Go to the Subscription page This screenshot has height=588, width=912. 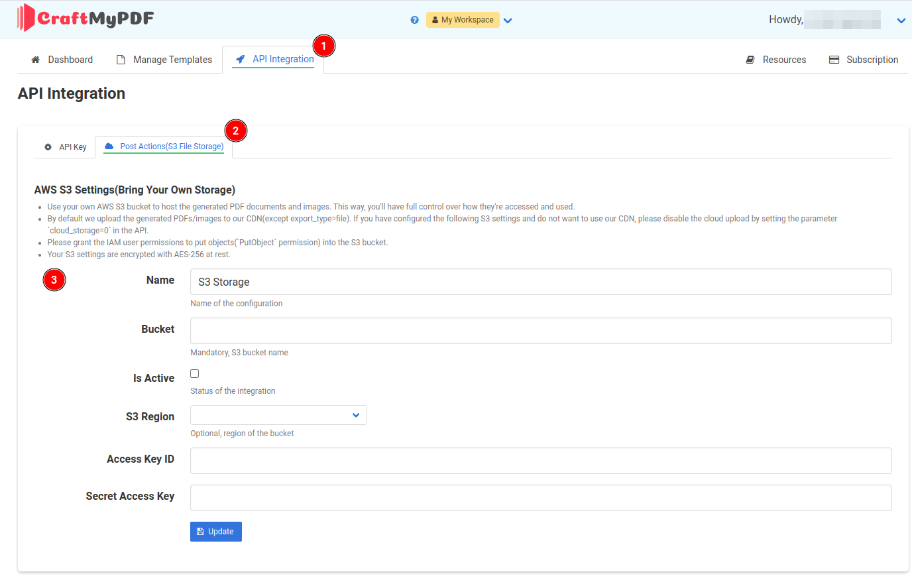872,60
